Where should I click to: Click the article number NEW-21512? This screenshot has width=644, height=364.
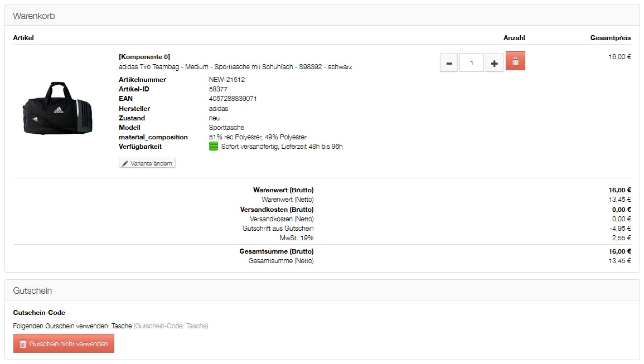[x=227, y=80]
